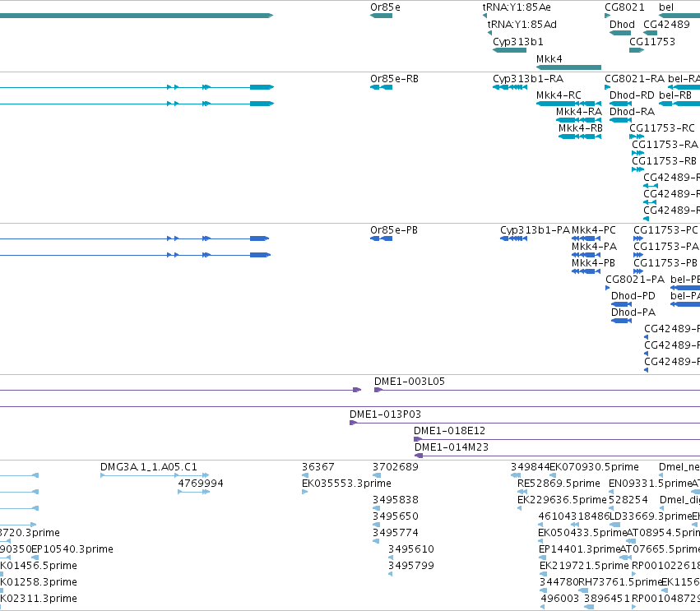Click the DME1-003L05 BAC clone label
The image size is (700, 611).
pos(410,382)
